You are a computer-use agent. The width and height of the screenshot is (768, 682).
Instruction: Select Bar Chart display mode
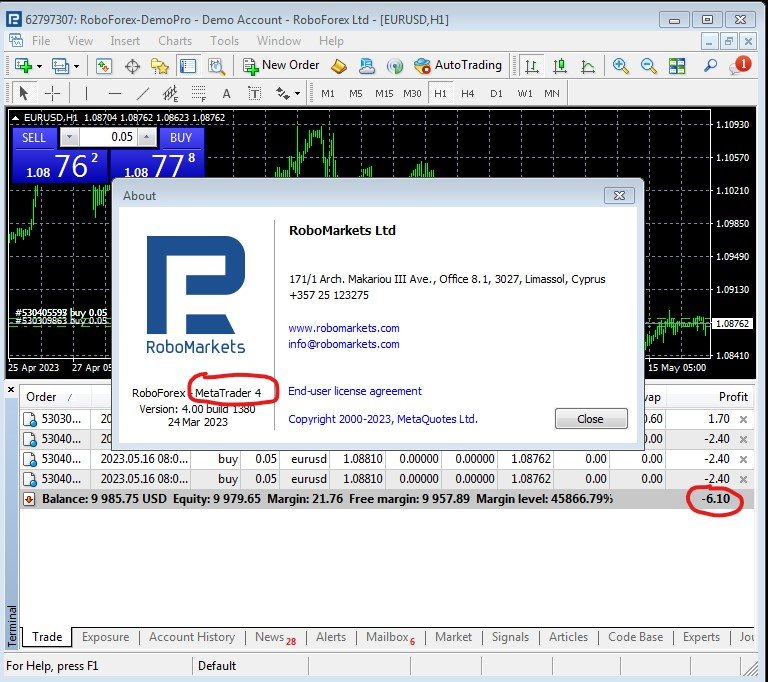[531, 66]
